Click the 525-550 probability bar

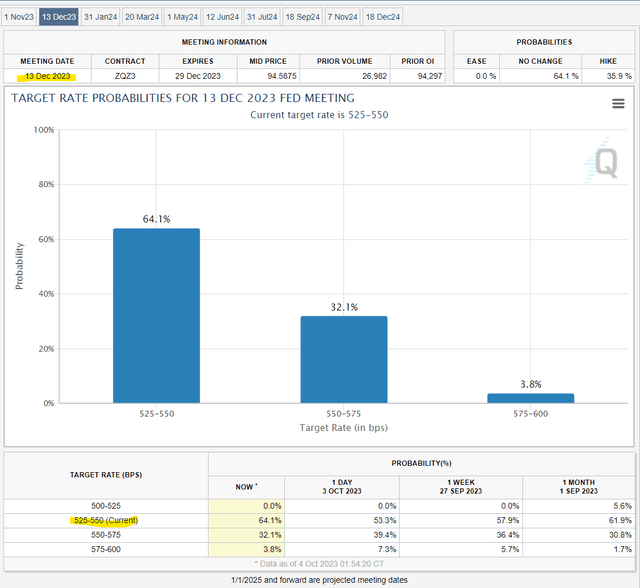[156, 316]
